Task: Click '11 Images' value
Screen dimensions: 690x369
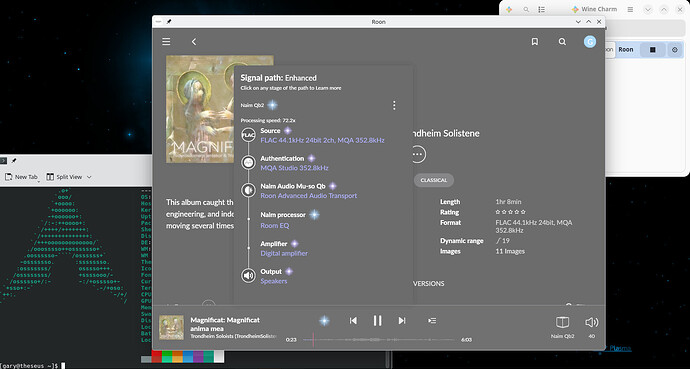Action: [x=510, y=252]
